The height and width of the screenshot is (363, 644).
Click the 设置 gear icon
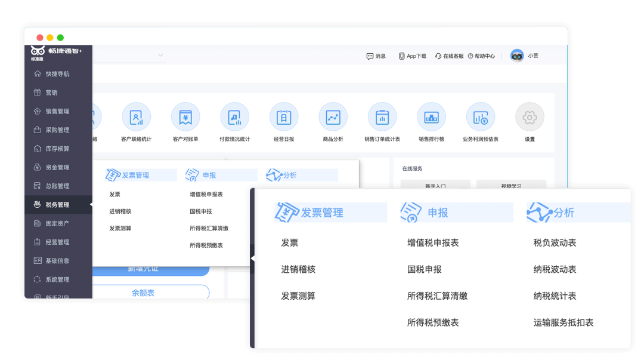tap(530, 117)
